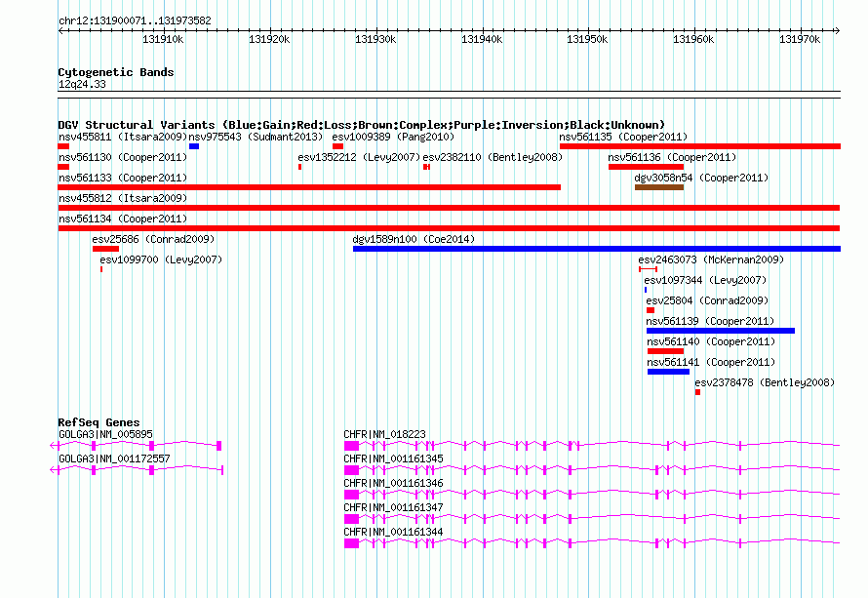Click the brown dgv3058n54 complex bar
868x598 pixels.
[x=658, y=187]
